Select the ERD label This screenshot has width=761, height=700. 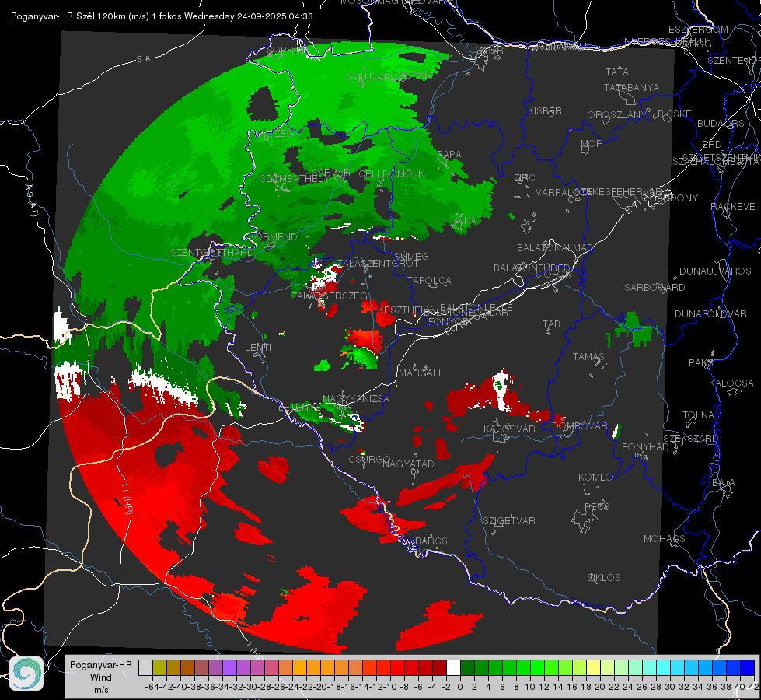(711, 144)
